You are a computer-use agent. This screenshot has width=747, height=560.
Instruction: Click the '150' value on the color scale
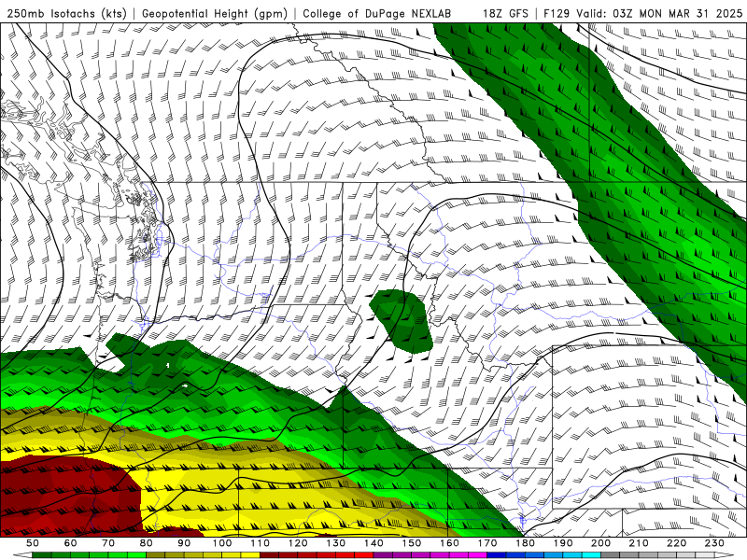coord(412,543)
